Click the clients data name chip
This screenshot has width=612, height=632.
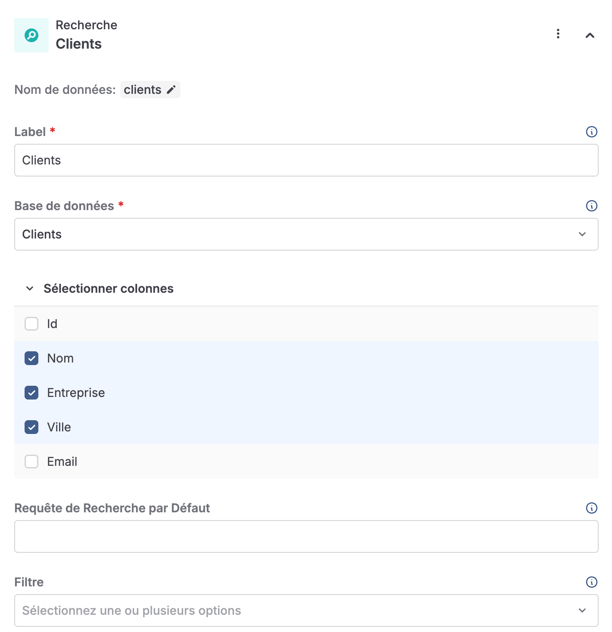pos(142,90)
